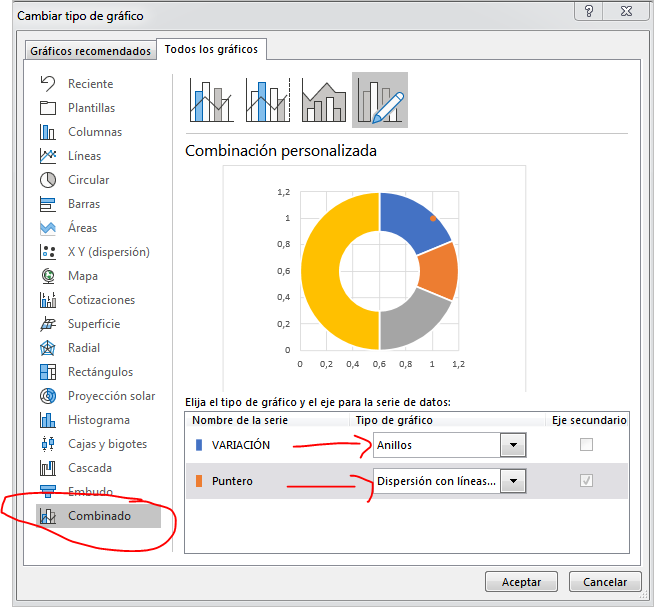Select column-line on secondary axis subtype
The width and height of the screenshot is (654, 607).
point(268,100)
